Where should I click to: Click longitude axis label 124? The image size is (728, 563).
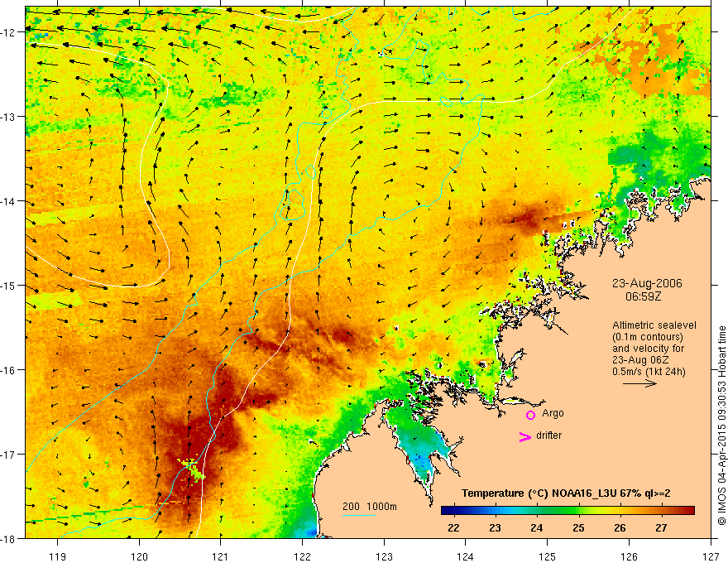pyautogui.click(x=466, y=556)
